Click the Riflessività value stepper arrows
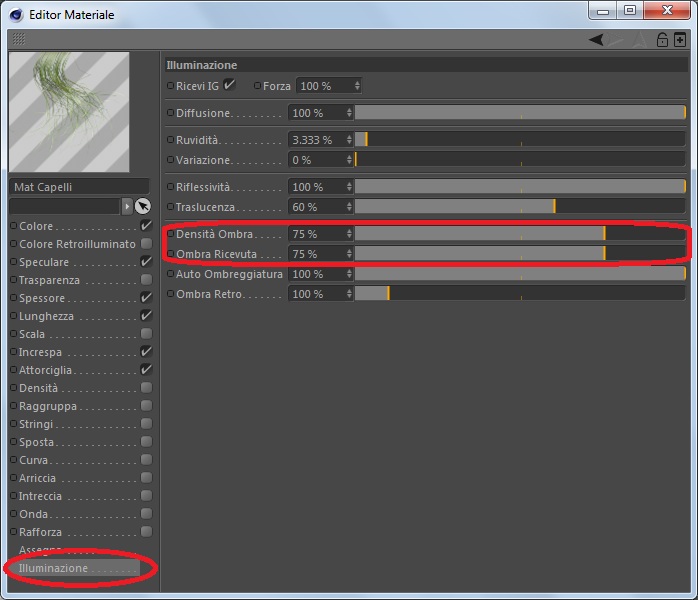698x600 pixels. tap(349, 186)
